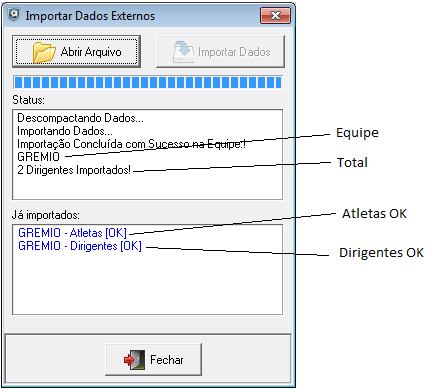This screenshot has height=392, width=426.
Task: Click the Já importados label
Action: click(x=46, y=215)
